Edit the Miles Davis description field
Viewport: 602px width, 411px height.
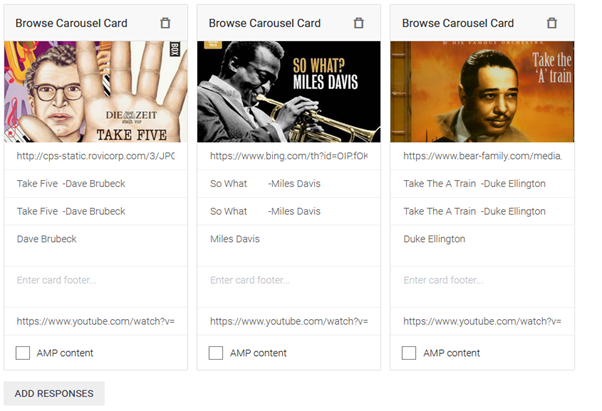[289, 246]
